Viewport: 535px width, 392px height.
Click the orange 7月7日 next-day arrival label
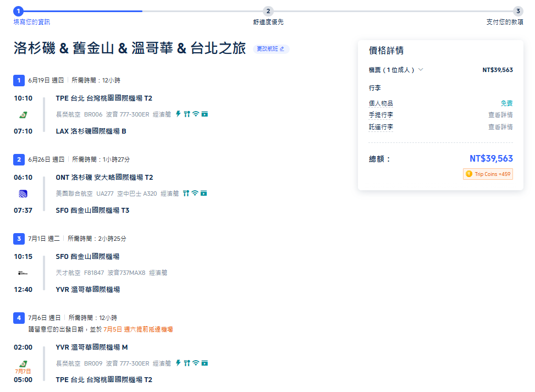click(23, 371)
